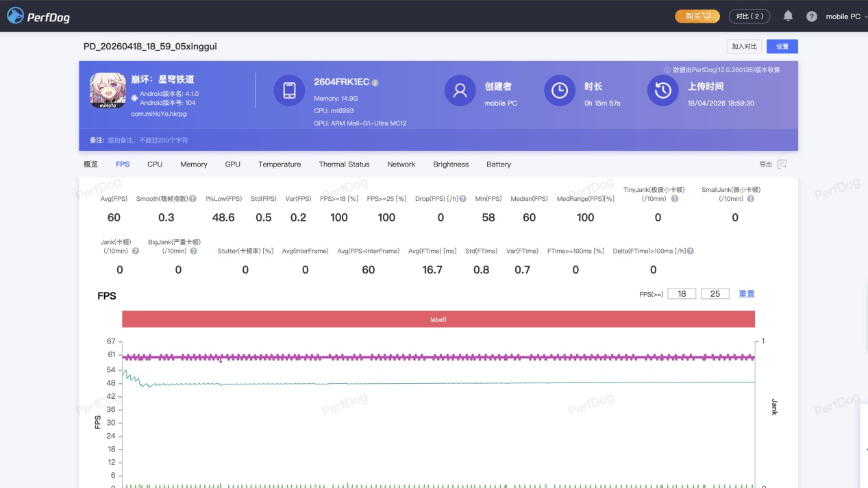Click the session title PD_20260418_18_59_05xinggui
868x488 pixels.
[x=150, y=47]
